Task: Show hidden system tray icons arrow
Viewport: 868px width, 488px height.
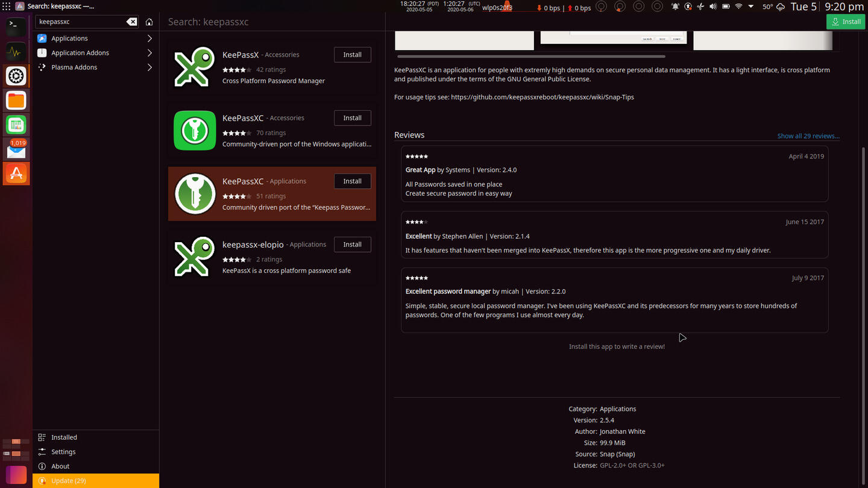Action: 751,7
